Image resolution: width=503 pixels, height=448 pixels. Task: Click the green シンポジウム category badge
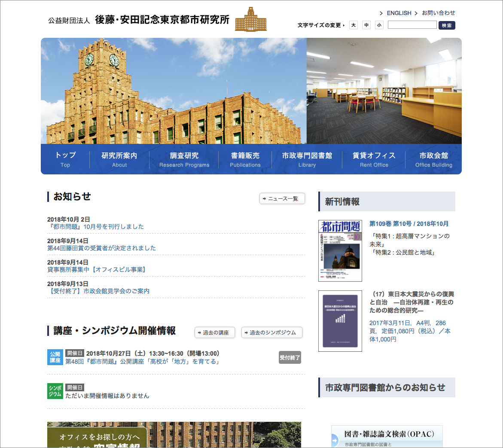(55, 391)
